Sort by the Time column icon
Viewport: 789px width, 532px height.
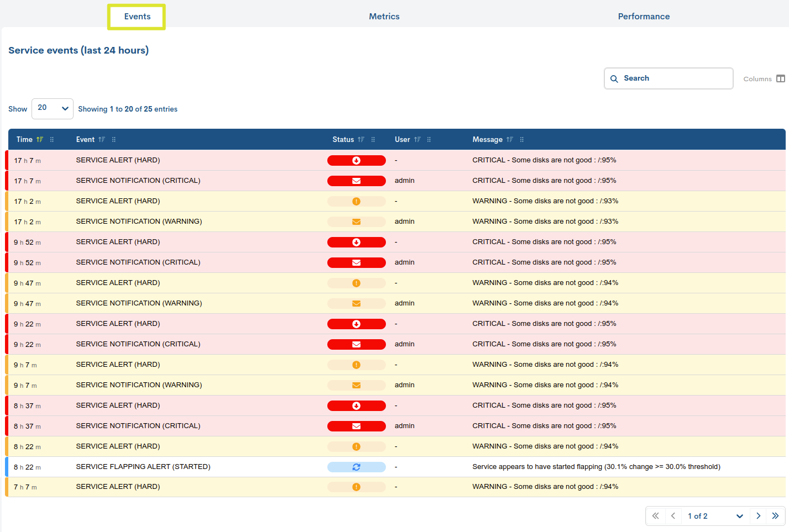point(40,140)
